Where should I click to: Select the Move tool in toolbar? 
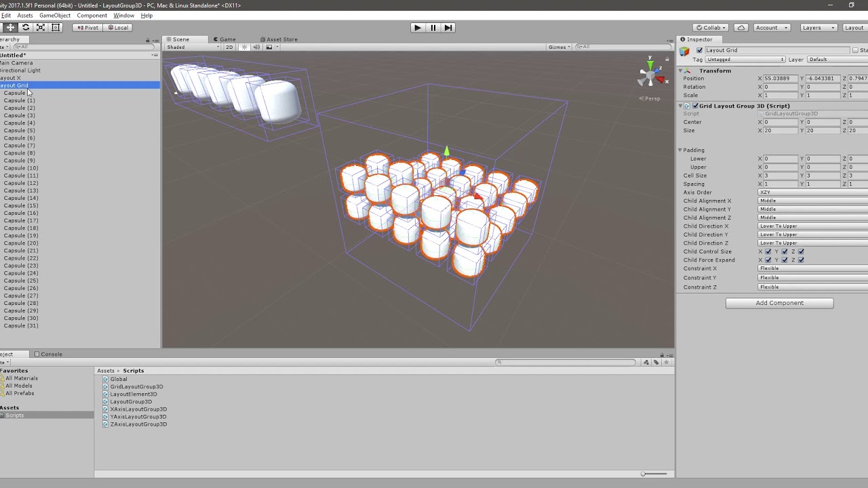tap(10, 28)
